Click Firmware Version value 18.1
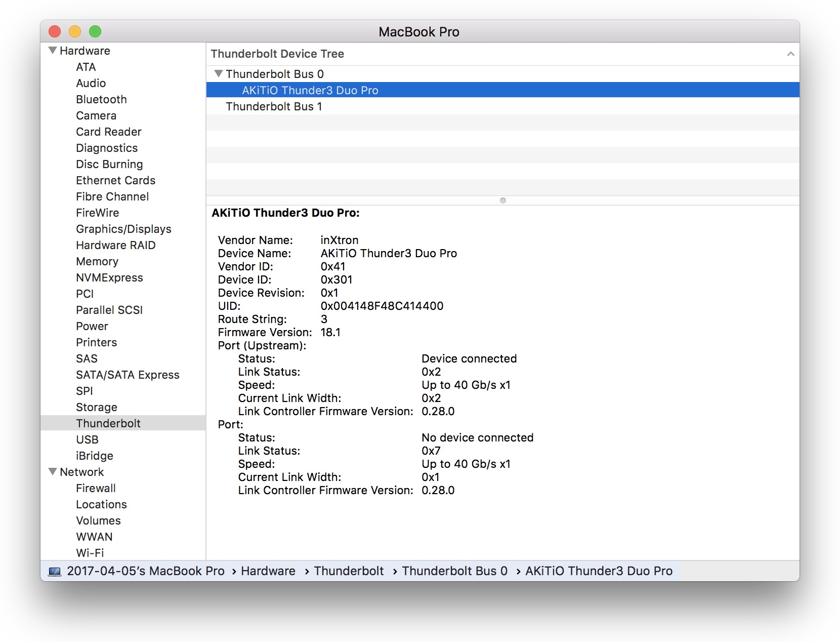 coord(330,332)
